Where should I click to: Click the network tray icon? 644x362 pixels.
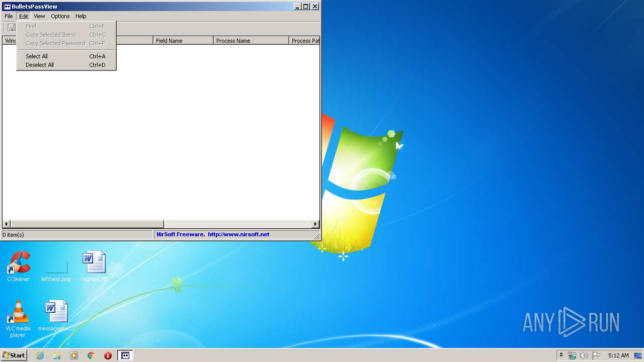pos(573,355)
